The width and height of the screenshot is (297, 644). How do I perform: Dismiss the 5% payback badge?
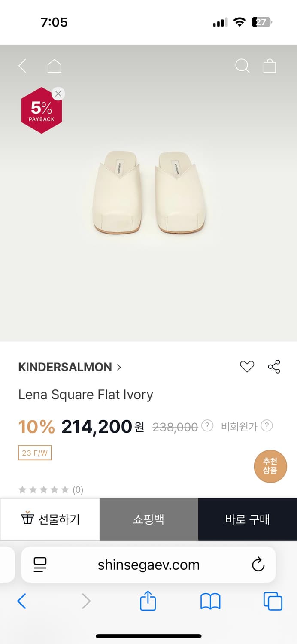(x=58, y=94)
